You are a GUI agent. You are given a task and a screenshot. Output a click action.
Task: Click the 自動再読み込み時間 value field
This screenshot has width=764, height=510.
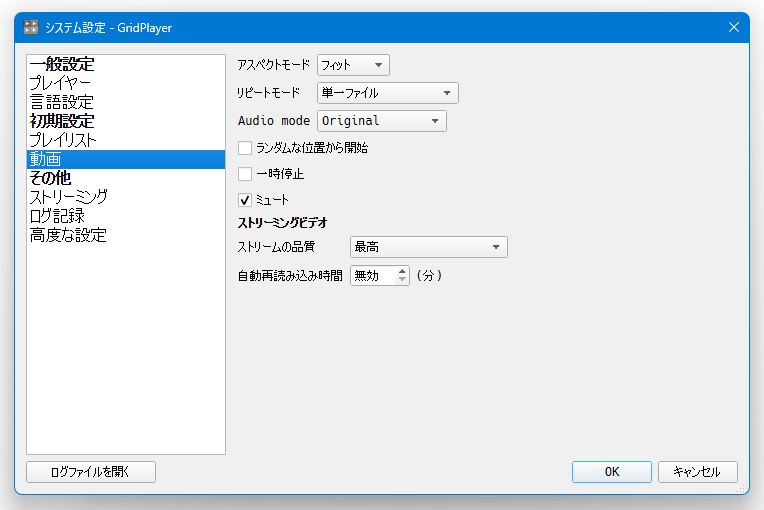(373, 276)
